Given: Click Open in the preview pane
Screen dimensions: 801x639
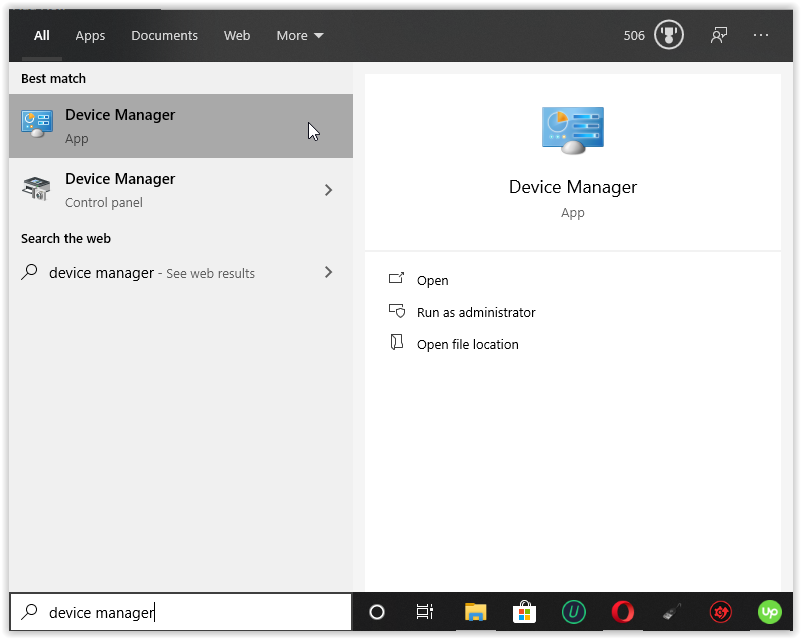Looking at the screenshot, I should pyautogui.click(x=432, y=281).
